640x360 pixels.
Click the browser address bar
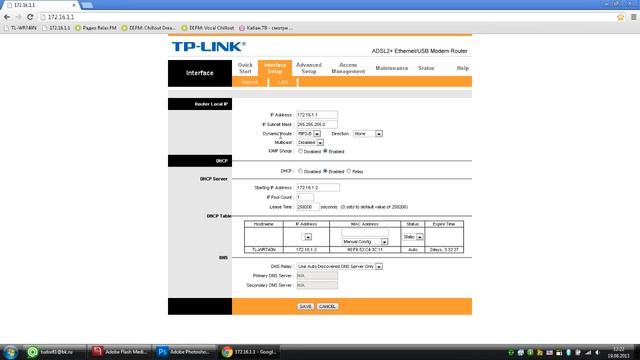[x=327, y=17]
